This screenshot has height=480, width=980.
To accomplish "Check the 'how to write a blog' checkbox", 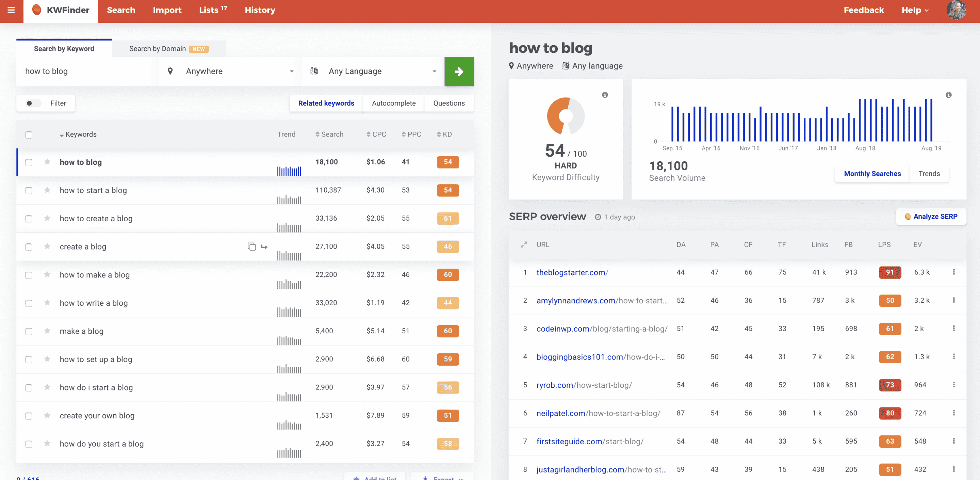I will [x=29, y=303].
